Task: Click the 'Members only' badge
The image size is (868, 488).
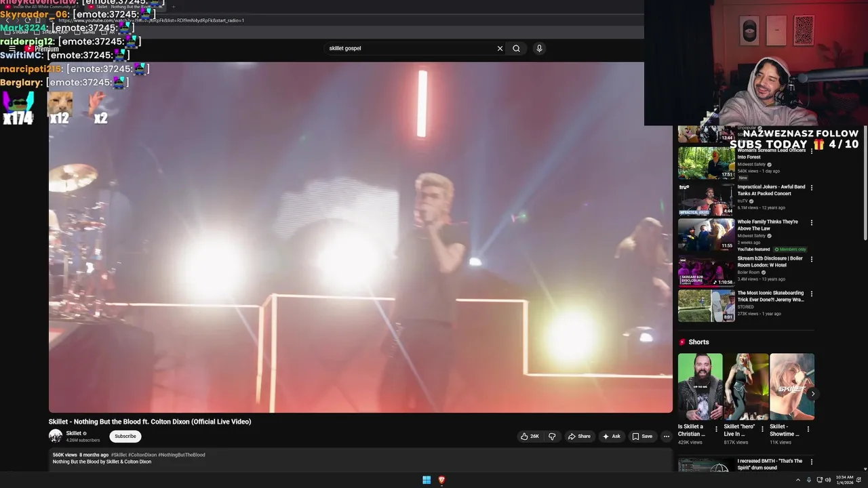Action: [x=790, y=249]
